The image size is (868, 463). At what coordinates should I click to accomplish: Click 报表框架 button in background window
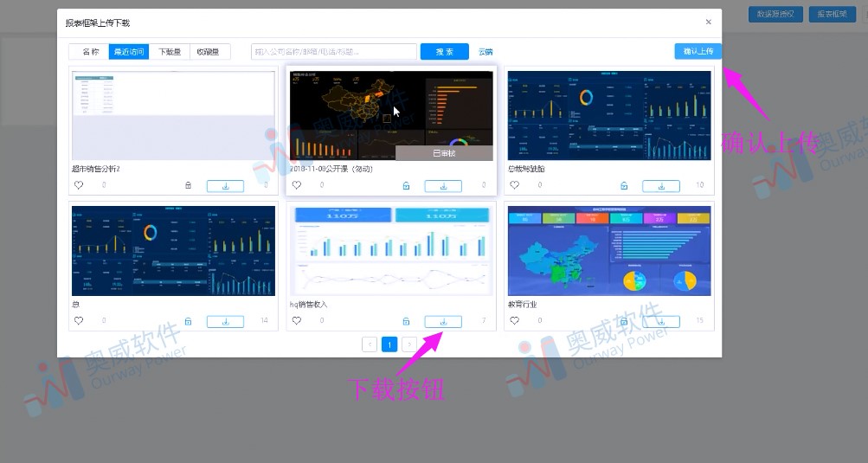click(832, 14)
